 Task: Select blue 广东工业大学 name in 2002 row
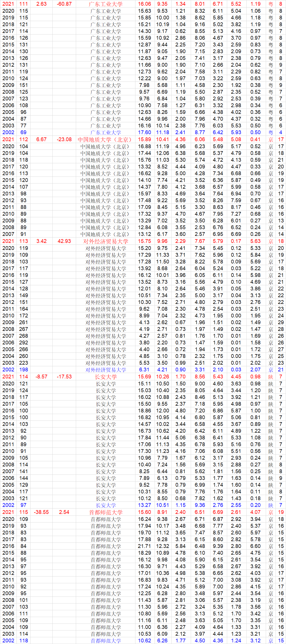tap(105, 133)
